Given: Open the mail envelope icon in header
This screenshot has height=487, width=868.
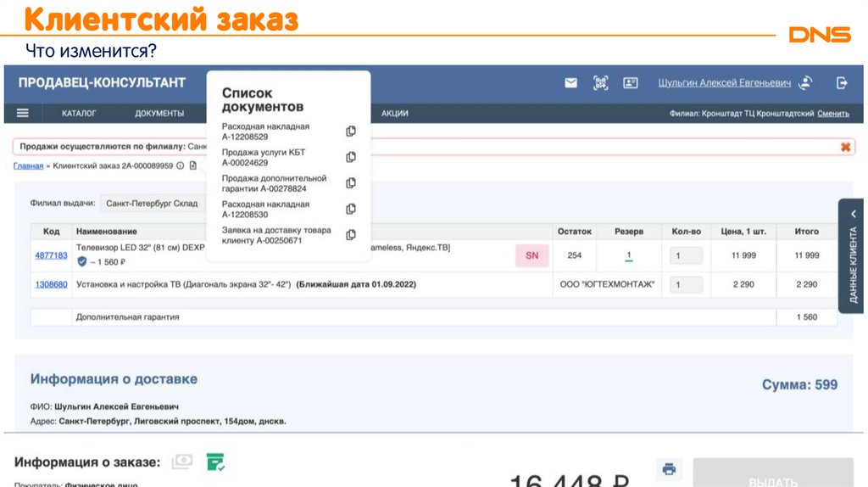Looking at the screenshot, I should (570, 83).
